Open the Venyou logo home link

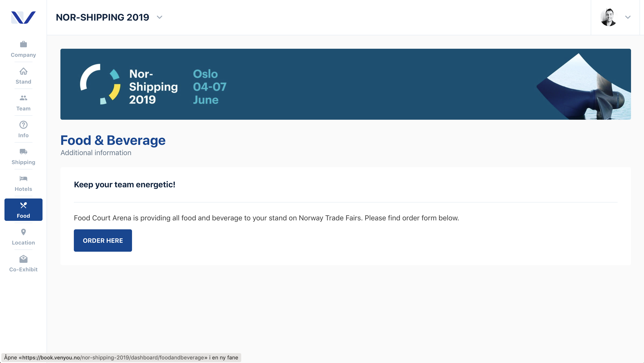pos(23,17)
